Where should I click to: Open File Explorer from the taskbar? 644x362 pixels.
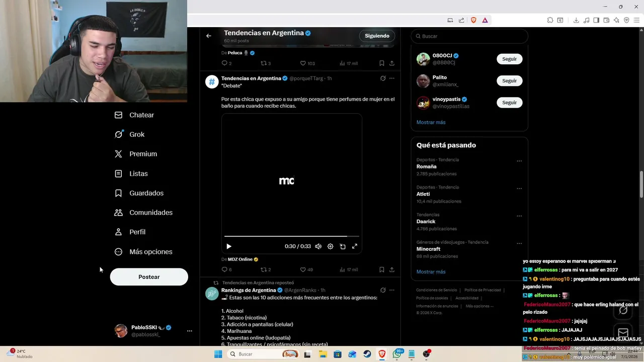(323, 354)
